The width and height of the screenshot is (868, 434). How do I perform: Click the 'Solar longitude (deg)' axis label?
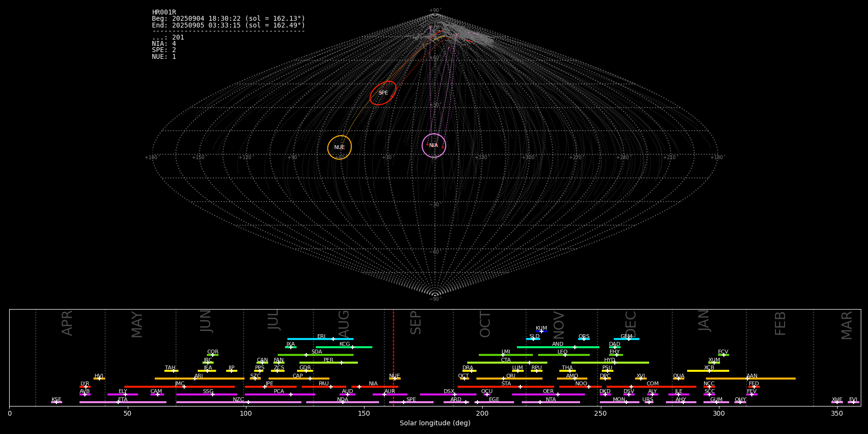(x=435, y=423)
